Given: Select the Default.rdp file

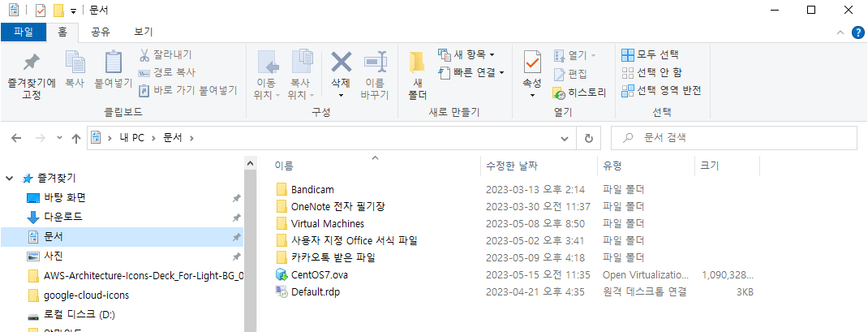Looking at the screenshot, I should pos(315,292).
